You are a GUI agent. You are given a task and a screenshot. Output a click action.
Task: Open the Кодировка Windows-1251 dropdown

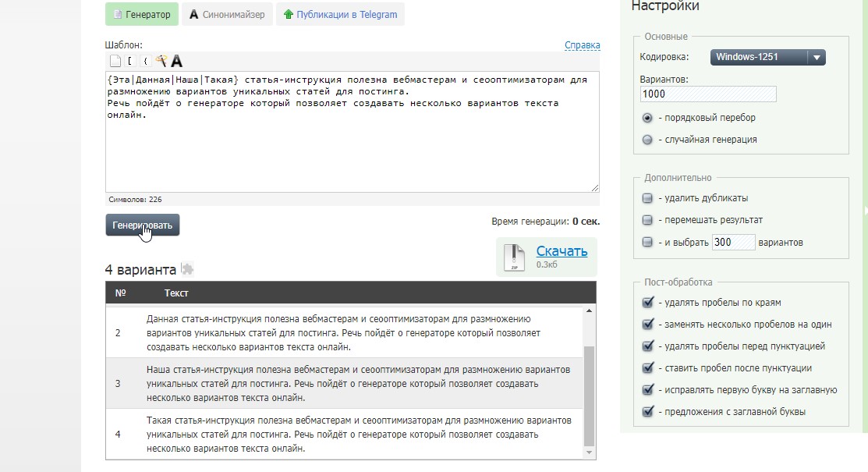pos(767,57)
